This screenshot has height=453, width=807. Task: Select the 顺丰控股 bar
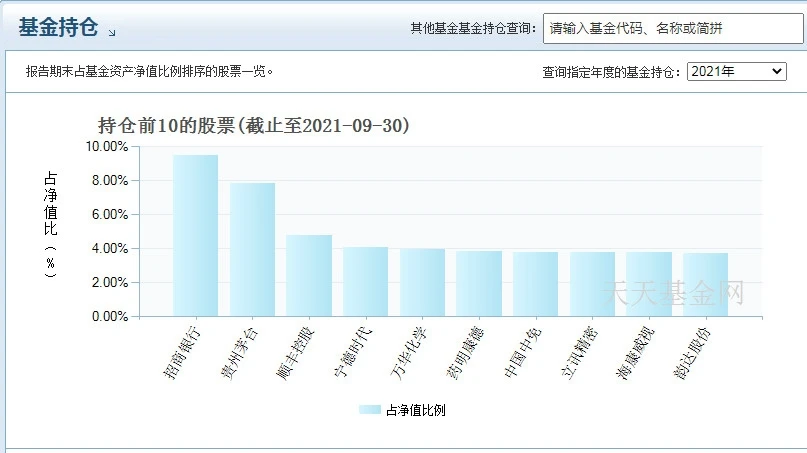click(x=309, y=275)
